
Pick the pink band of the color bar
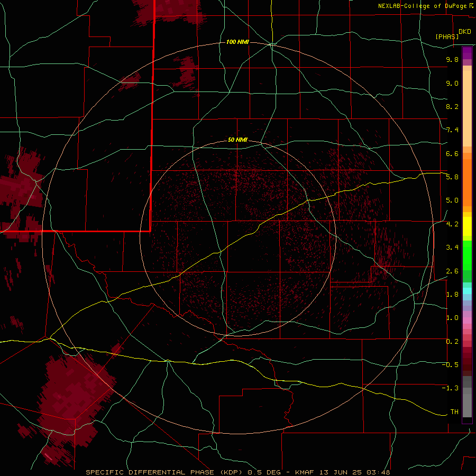coord(467,321)
